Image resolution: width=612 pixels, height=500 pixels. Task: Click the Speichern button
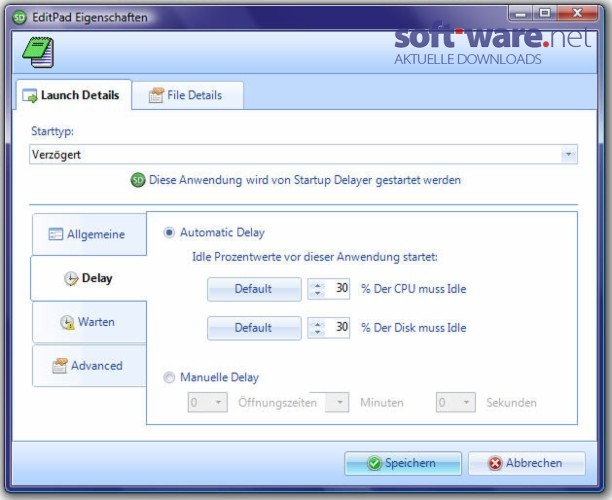(x=403, y=463)
